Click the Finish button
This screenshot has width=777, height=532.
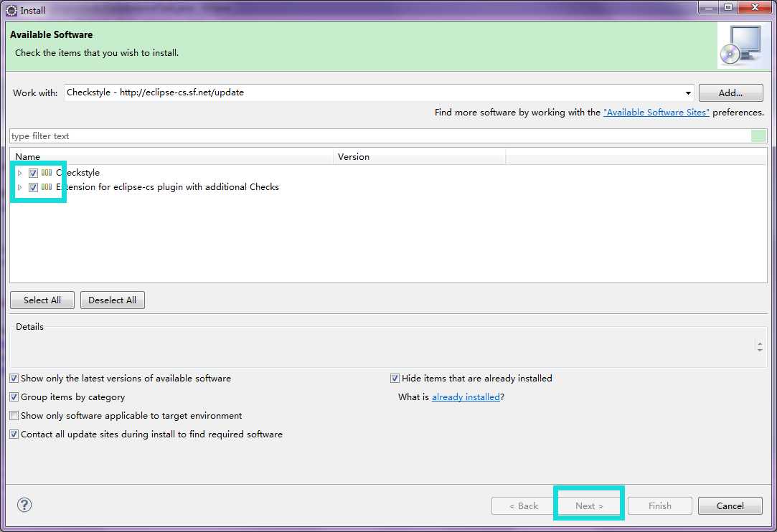pyautogui.click(x=660, y=505)
